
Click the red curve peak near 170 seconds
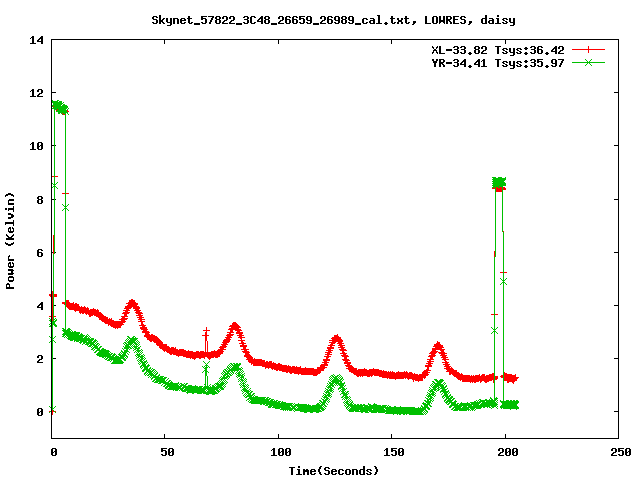[x=438, y=346]
